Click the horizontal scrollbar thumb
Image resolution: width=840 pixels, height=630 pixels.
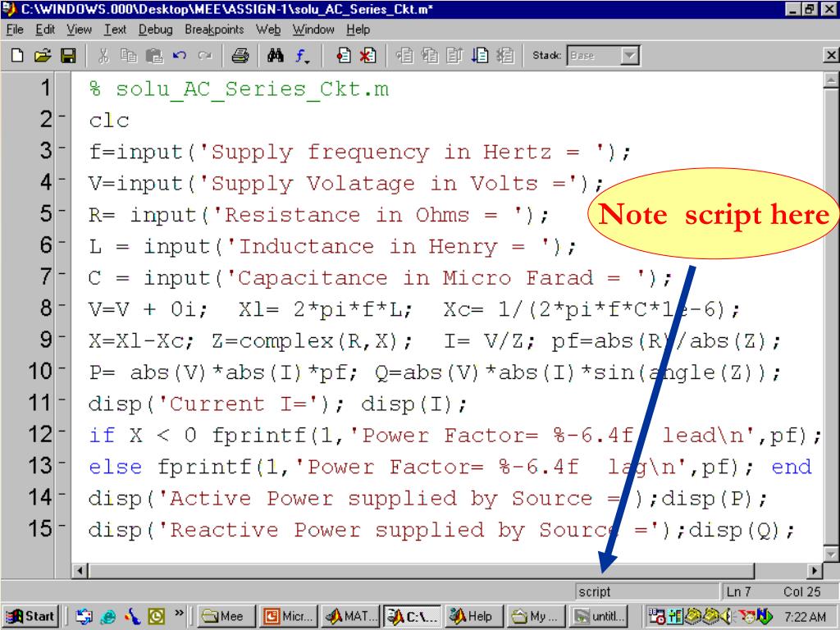422,571
